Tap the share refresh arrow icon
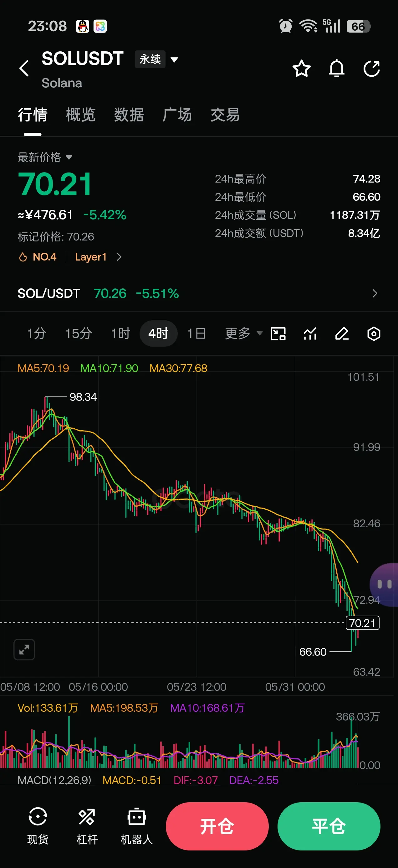The width and height of the screenshot is (398, 868). [x=372, y=69]
